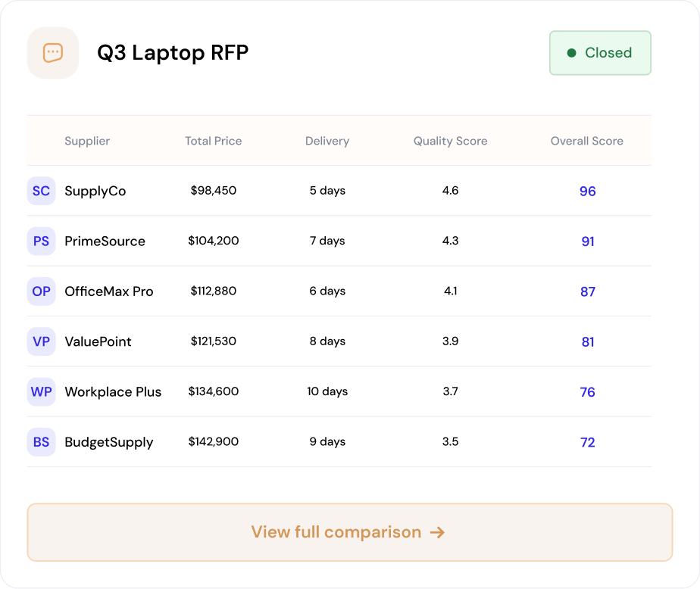Click the orange chat bubble RFP icon

[53, 53]
